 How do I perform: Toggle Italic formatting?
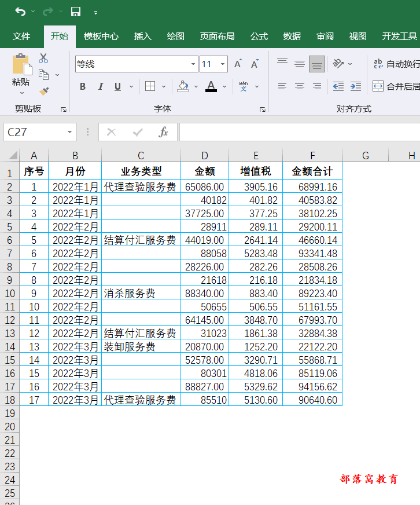point(101,86)
